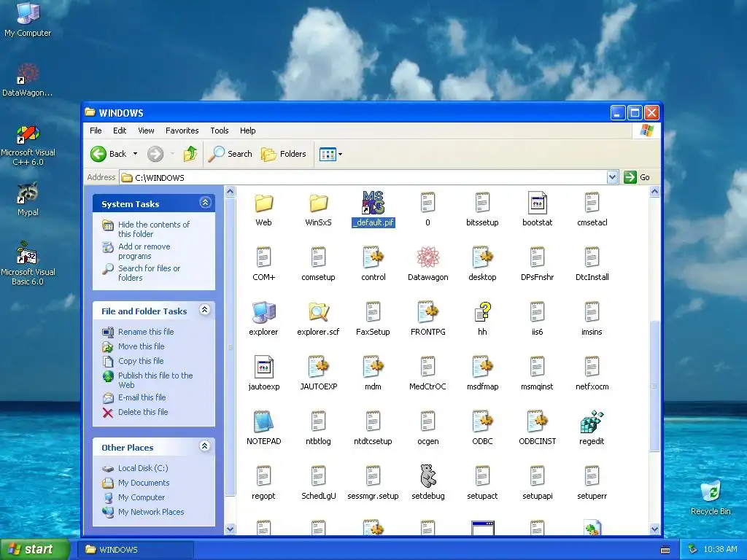The image size is (747, 560).
Task: Select the _default.pif file
Action: coord(373,209)
